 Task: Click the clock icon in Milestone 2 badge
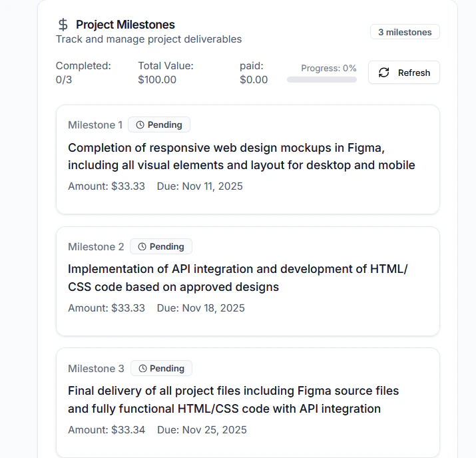tap(142, 246)
